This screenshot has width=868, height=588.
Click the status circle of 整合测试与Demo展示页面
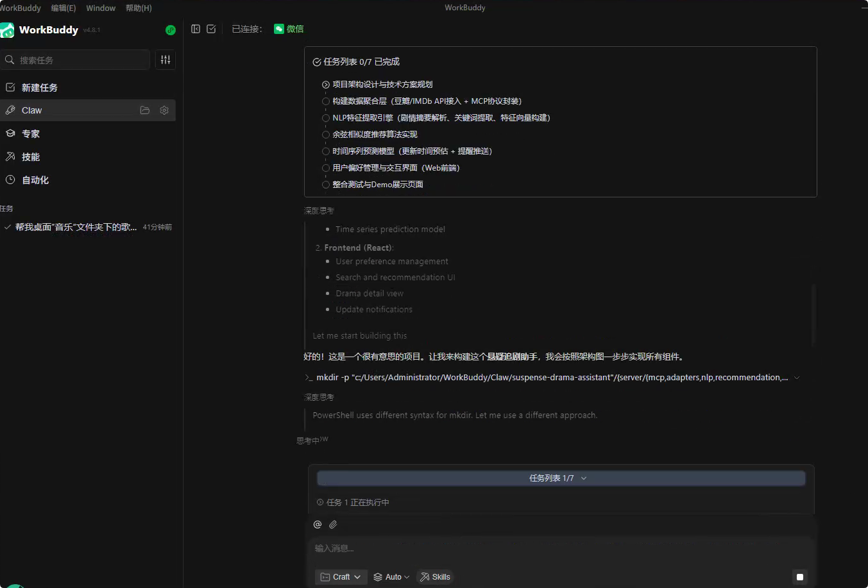[x=326, y=185]
